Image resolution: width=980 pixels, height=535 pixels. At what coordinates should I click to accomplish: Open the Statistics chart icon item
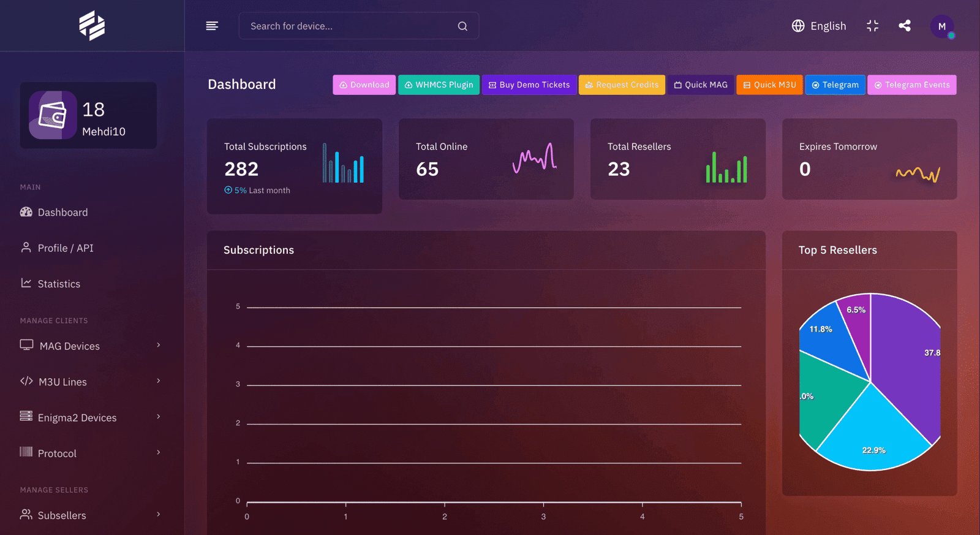(x=26, y=283)
